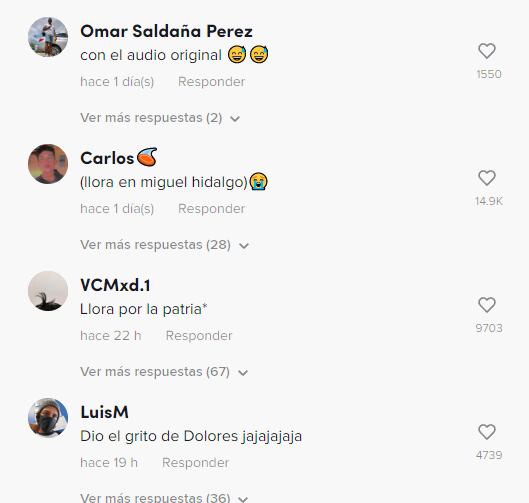Tap heart on LuisM's comment
This screenshot has width=529, height=503.
coord(487,432)
